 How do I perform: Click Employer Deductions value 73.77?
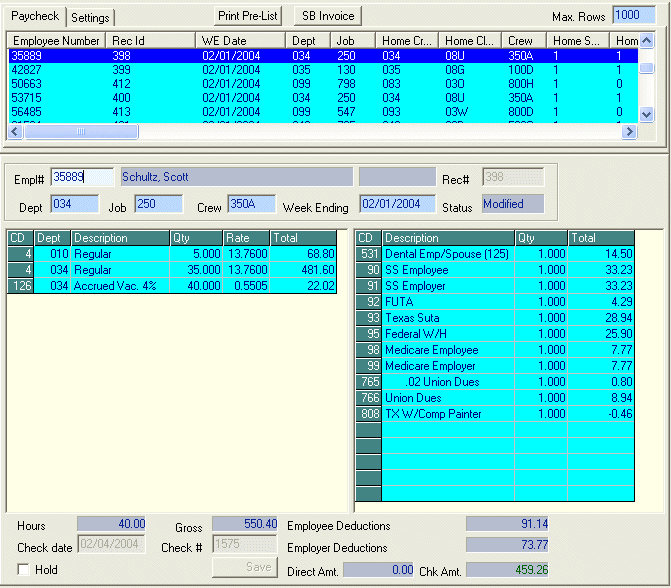[508, 545]
